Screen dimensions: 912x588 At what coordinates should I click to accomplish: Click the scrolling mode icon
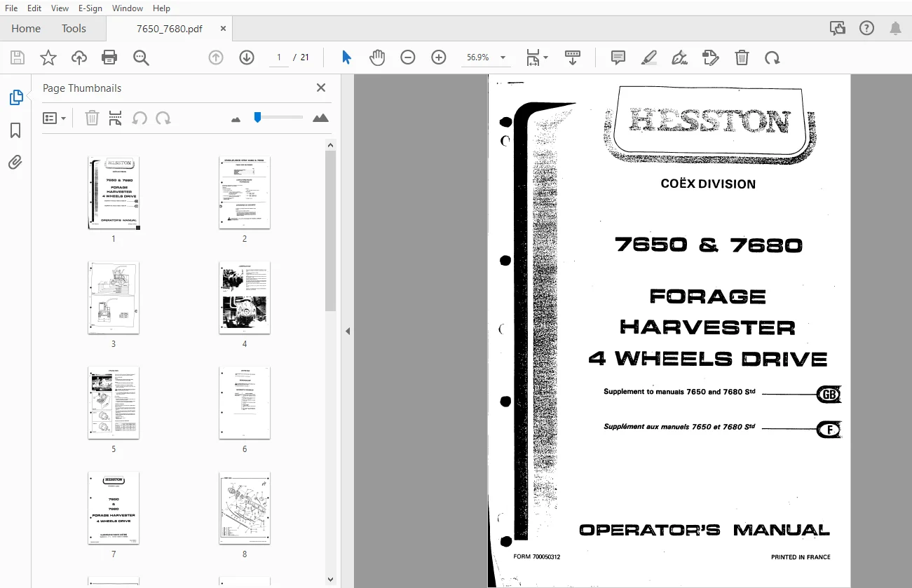[x=573, y=57]
